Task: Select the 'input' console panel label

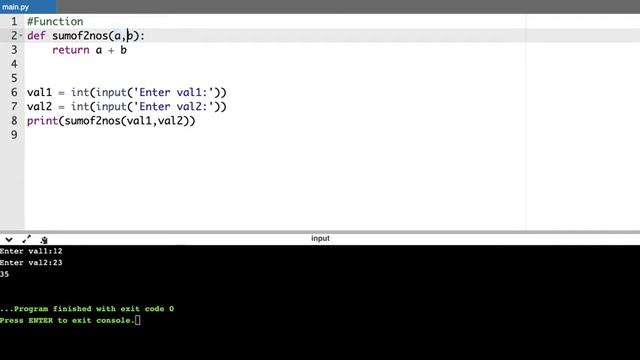Action: point(320,238)
